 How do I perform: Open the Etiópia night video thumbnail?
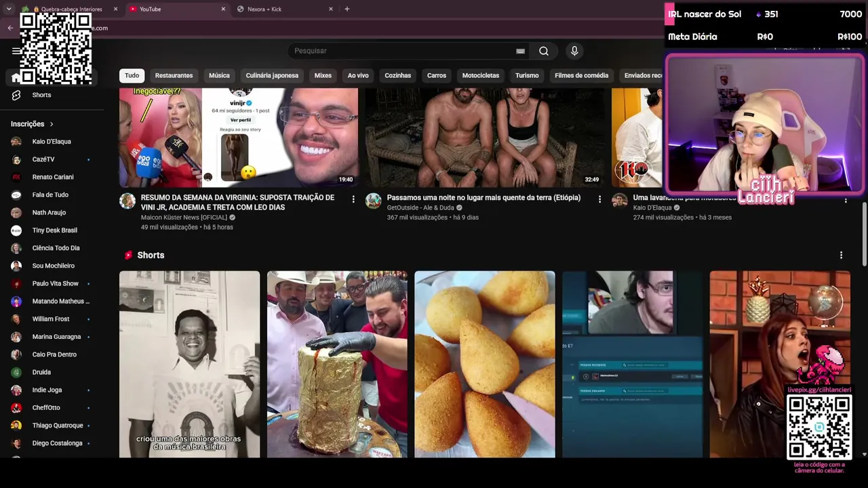point(485,137)
